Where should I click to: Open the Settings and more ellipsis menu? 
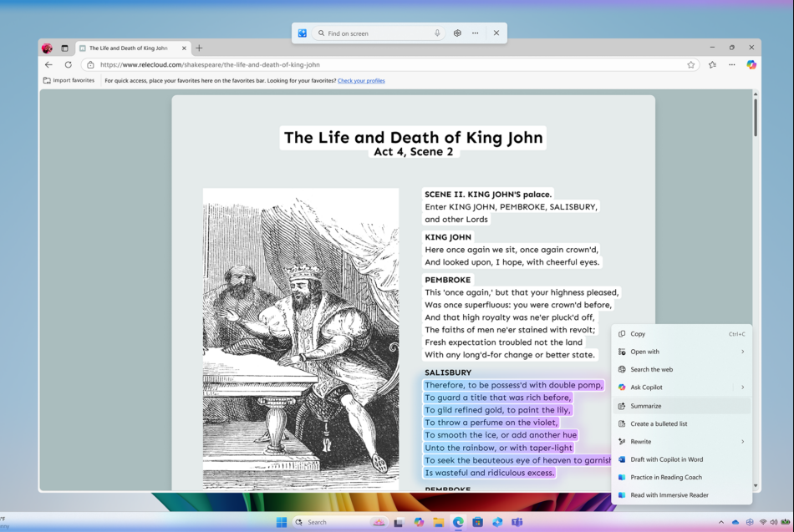(x=731, y=64)
